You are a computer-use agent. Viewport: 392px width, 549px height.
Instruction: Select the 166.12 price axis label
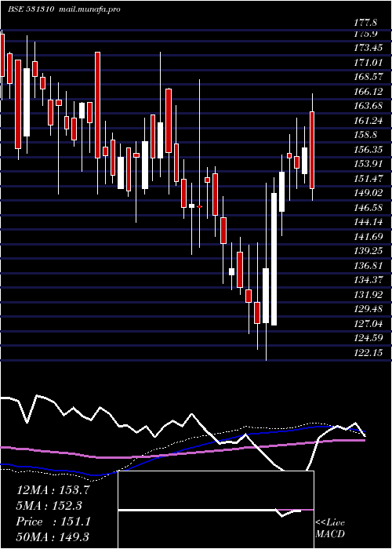click(368, 92)
